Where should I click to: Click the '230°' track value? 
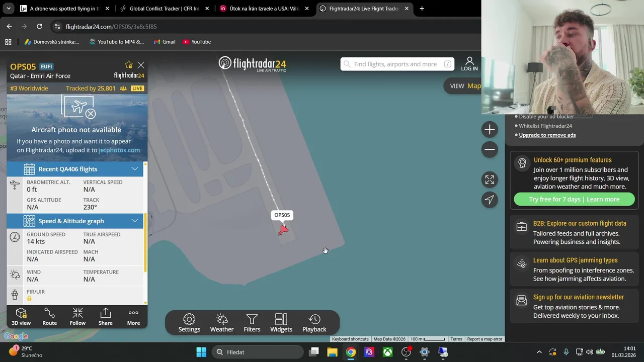point(90,207)
